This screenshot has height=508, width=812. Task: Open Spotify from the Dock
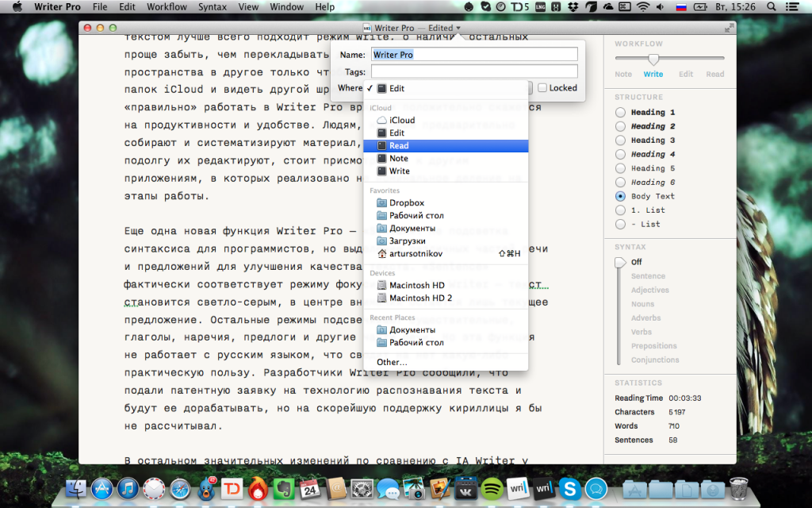[x=491, y=488]
